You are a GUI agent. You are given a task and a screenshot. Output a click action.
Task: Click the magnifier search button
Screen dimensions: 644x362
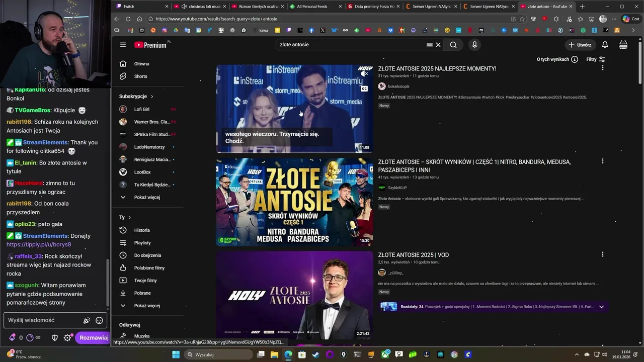point(453,45)
